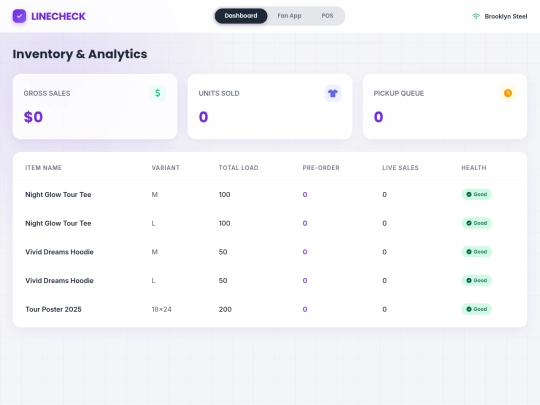Click the green dollar icon in Gross Sales

click(158, 93)
